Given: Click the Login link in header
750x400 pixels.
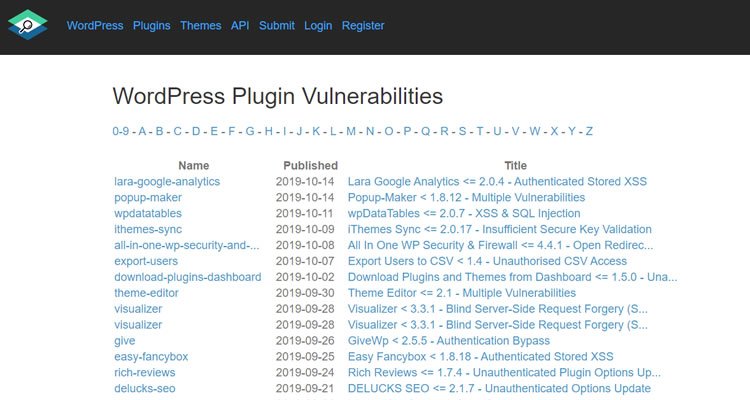Looking at the screenshot, I should [x=318, y=26].
